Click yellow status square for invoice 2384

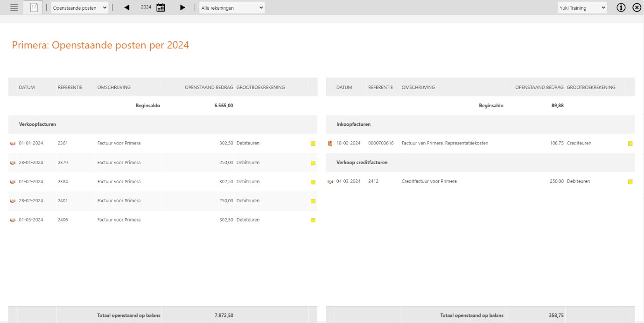[313, 182]
